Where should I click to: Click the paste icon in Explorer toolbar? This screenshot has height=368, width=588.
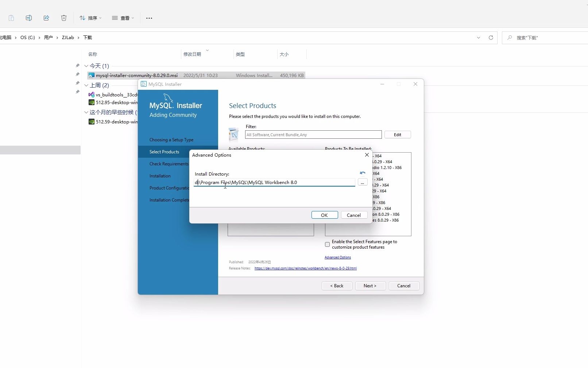11,18
